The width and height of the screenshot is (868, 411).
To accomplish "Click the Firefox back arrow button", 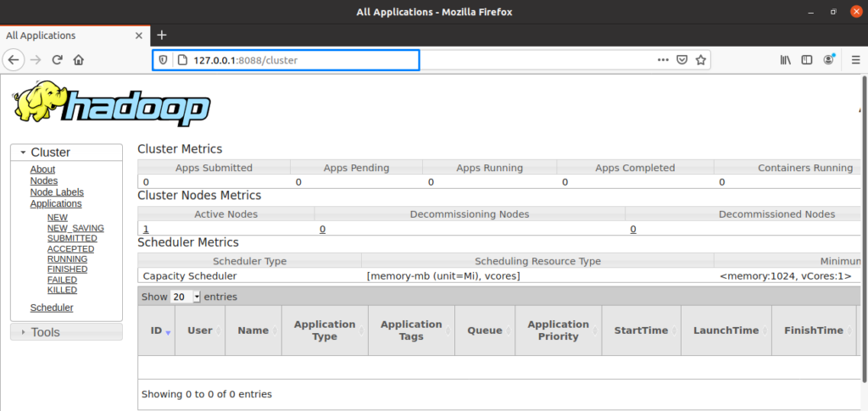I will (14, 60).
